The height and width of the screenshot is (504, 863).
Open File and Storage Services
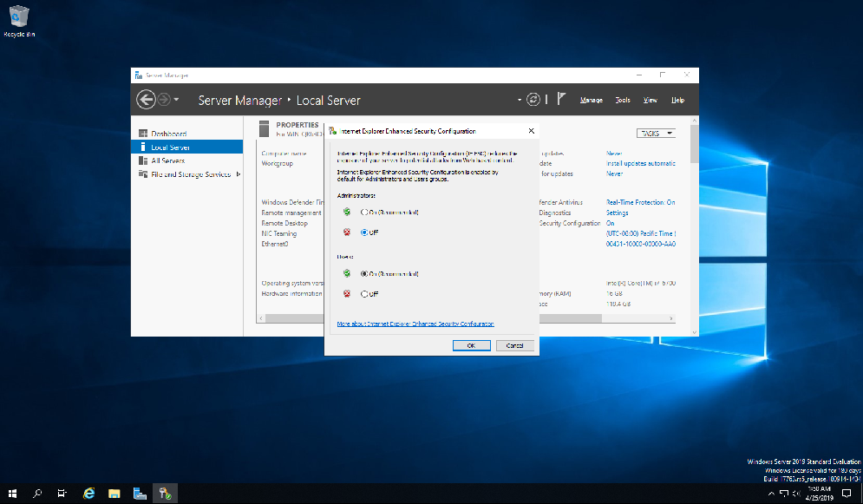click(x=191, y=174)
